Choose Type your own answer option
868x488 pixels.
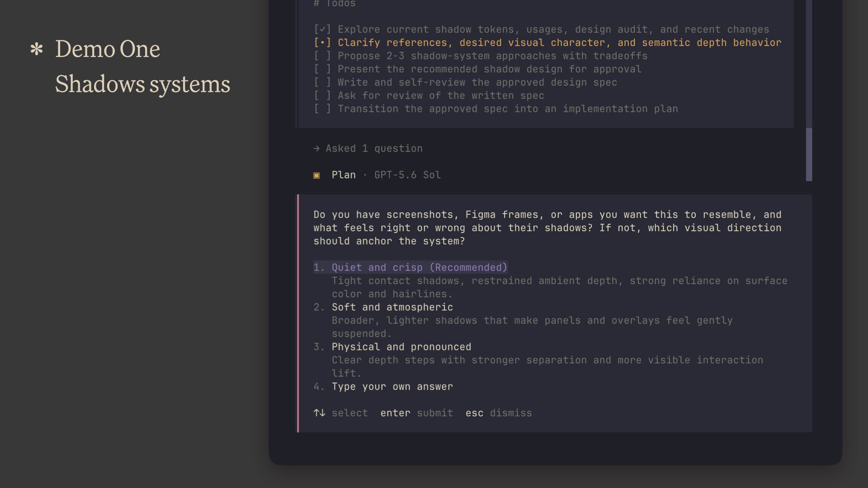383,387
